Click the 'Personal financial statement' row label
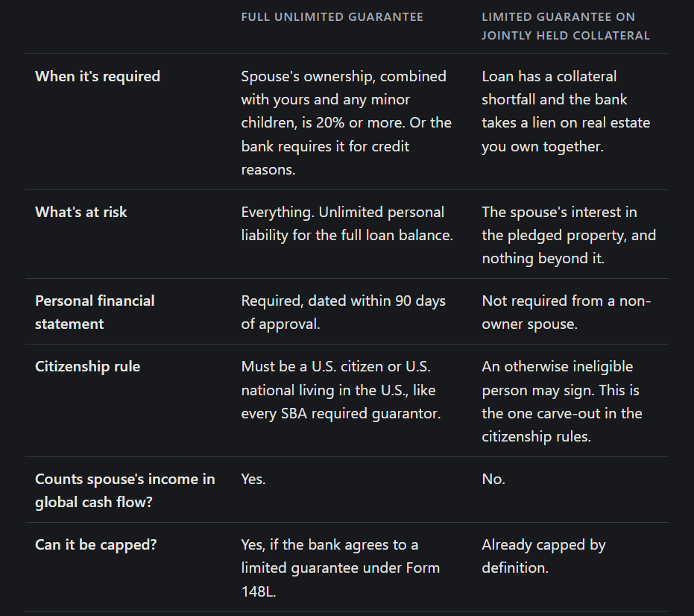694x616 pixels. [x=95, y=312]
